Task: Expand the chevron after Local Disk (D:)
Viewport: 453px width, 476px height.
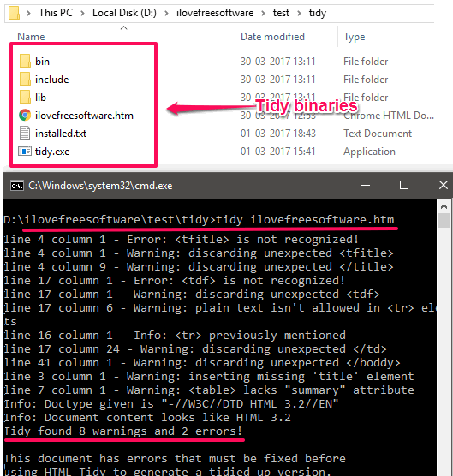Action: 166,13
